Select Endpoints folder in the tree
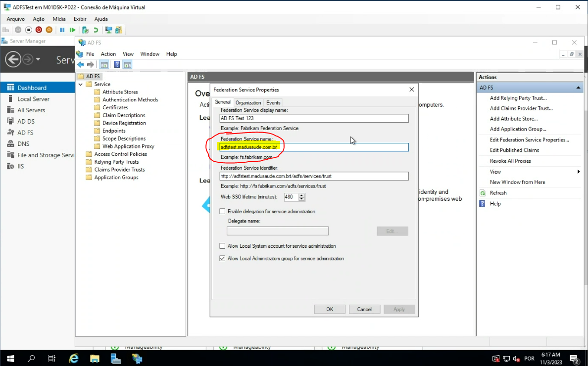 (x=114, y=131)
